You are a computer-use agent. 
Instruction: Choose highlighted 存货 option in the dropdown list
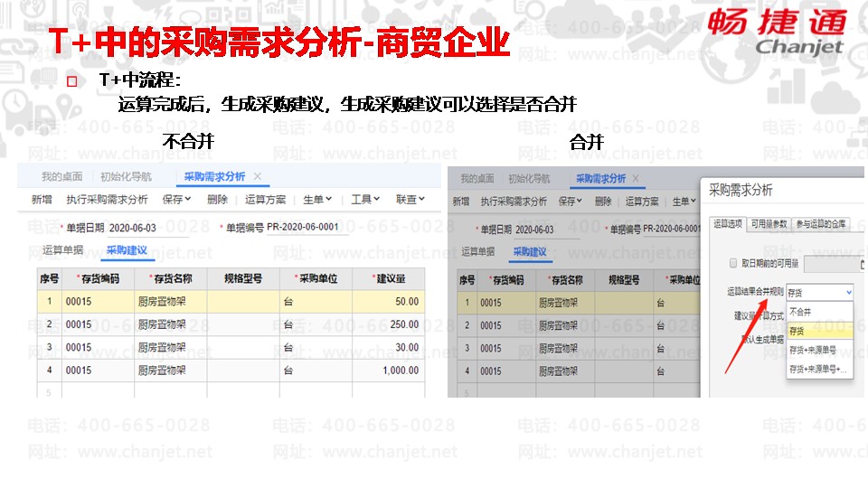point(820,332)
